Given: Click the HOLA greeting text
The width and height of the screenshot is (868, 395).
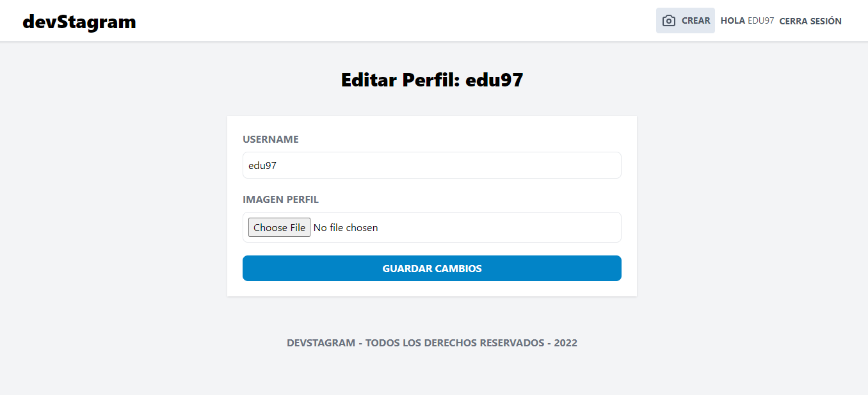Looking at the screenshot, I should pyautogui.click(x=732, y=20).
